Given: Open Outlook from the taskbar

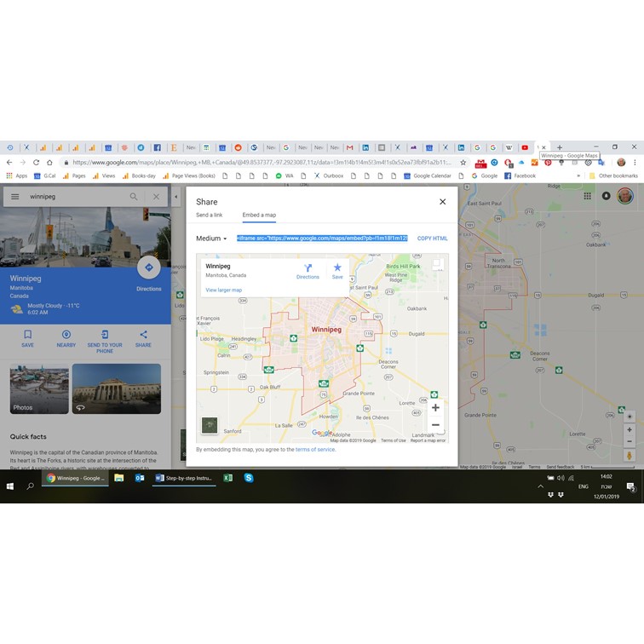Looking at the screenshot, I should (x=140, y=478).
